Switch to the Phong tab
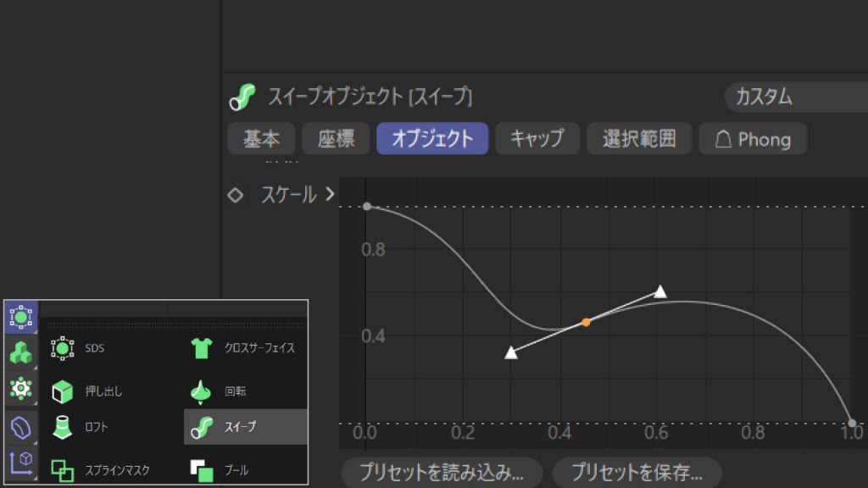 pos(753,138)
